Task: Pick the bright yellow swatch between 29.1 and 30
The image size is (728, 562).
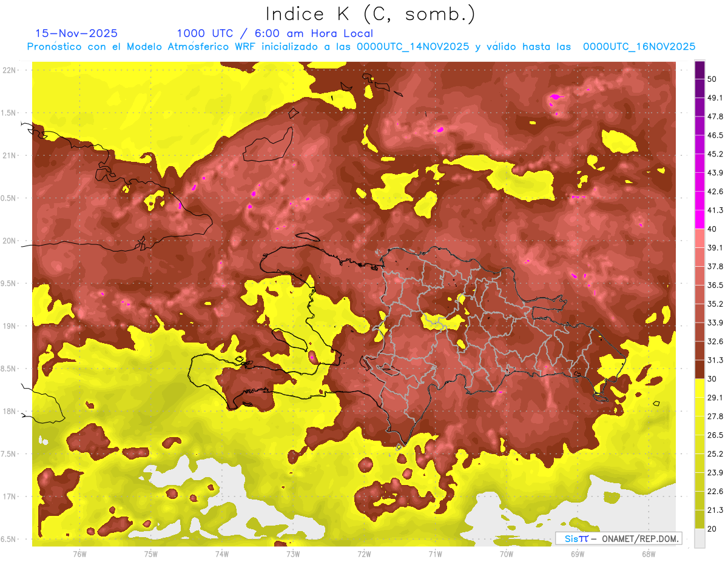Action: point(699,388)
